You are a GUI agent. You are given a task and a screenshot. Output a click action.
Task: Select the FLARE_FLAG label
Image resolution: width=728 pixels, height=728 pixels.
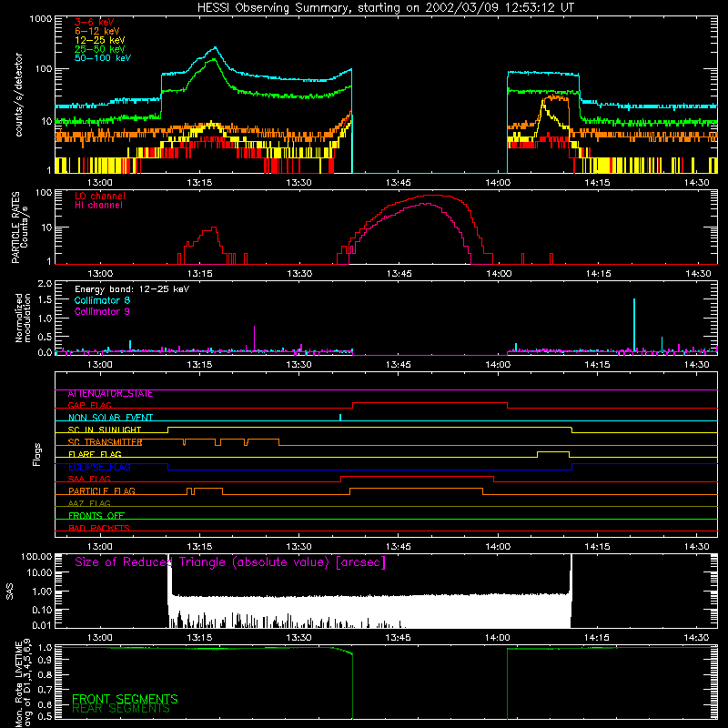click(95, 454)
